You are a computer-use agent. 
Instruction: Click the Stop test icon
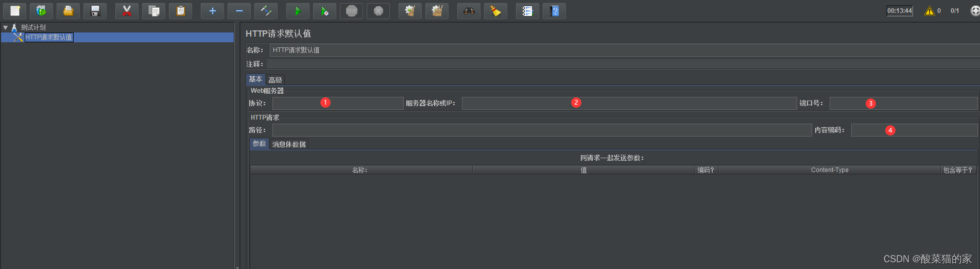[x=351, y=11]
